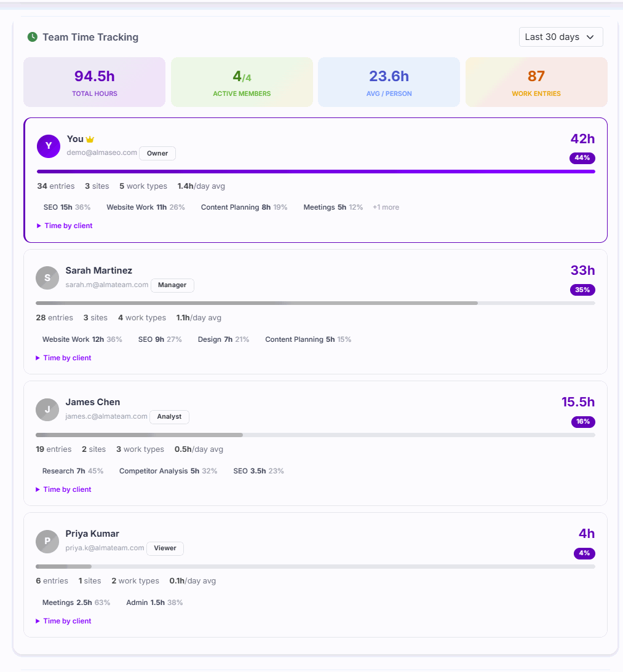Click Meetings 5h 12%
Screen dimensions: 623x672
[333, 207]
